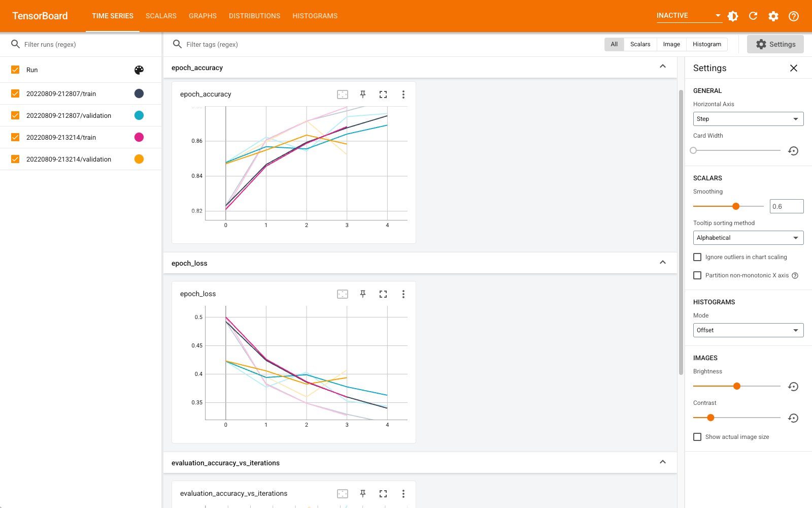
Task: Pin the epoch_accuracy chart card
Action: pos(363,94)
